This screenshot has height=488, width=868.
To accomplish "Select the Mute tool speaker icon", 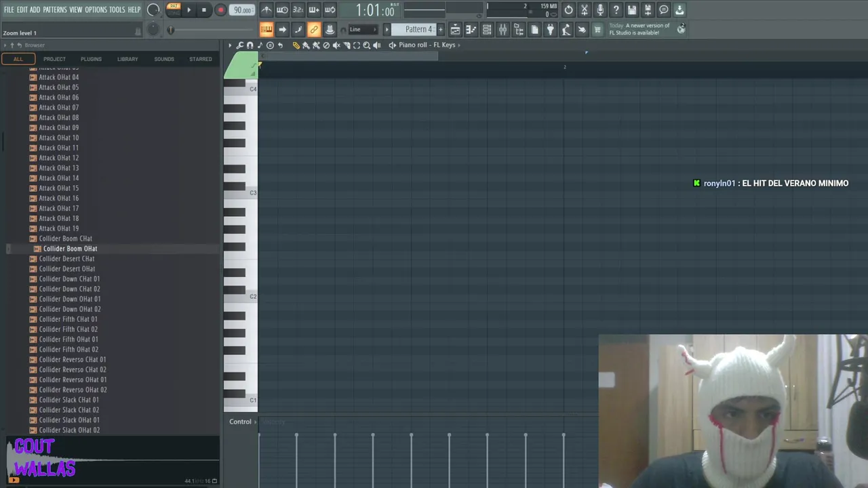I will pyautogui.click(x=336, y=45).
